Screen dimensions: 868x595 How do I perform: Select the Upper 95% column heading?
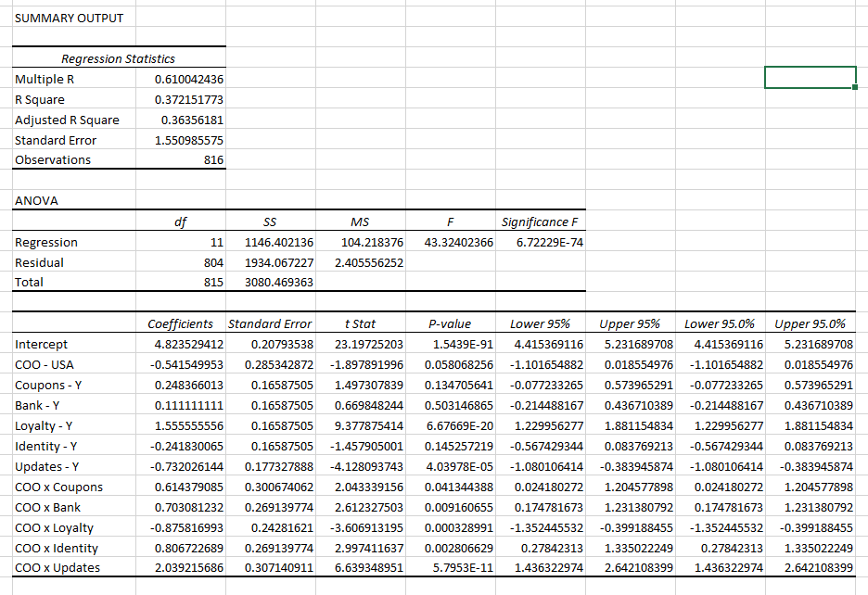(x=632, y=323)
